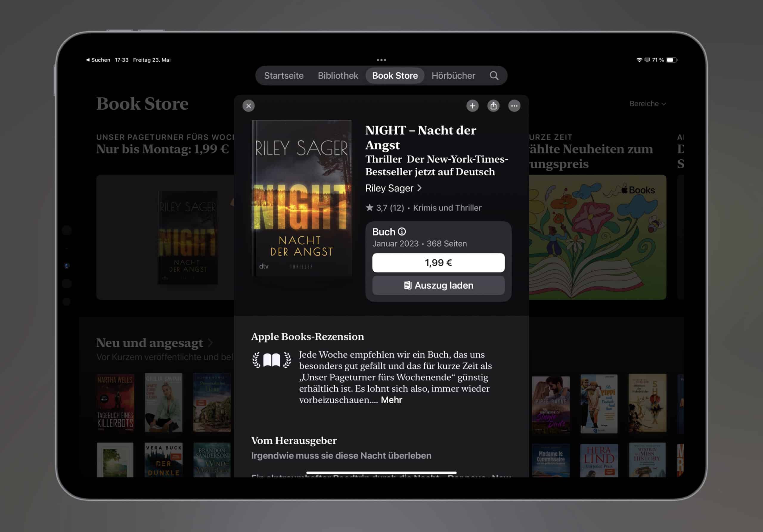Open the Pippi book cover

coord(599,404)
